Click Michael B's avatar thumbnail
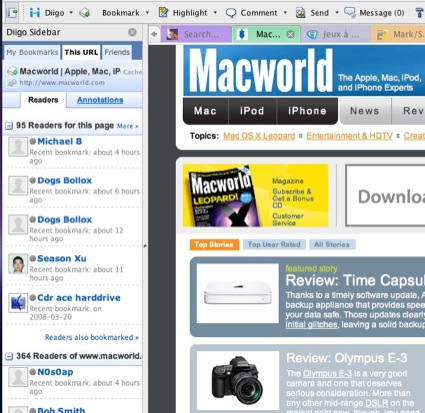This screenshot has width=425, height=413. coord(18,147)
